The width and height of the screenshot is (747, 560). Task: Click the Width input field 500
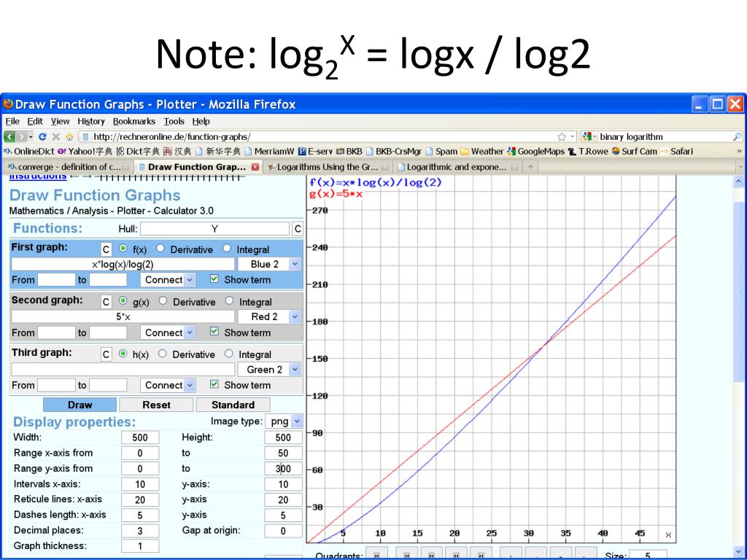(140, 437)
